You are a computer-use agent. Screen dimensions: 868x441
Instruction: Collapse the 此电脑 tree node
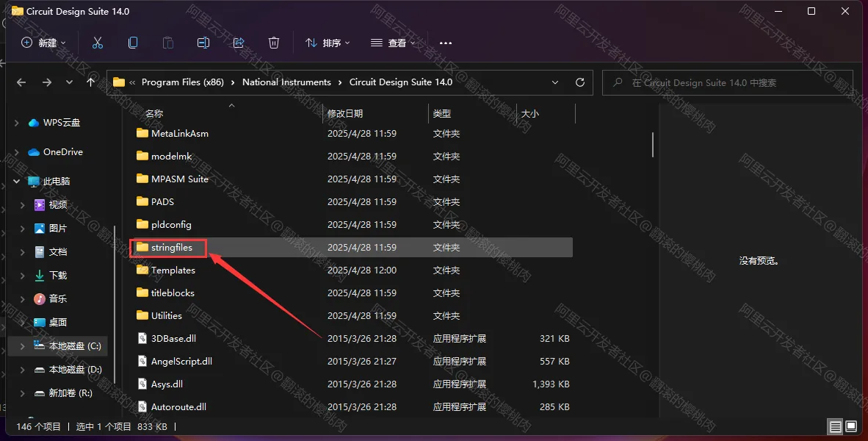(17, 181)
